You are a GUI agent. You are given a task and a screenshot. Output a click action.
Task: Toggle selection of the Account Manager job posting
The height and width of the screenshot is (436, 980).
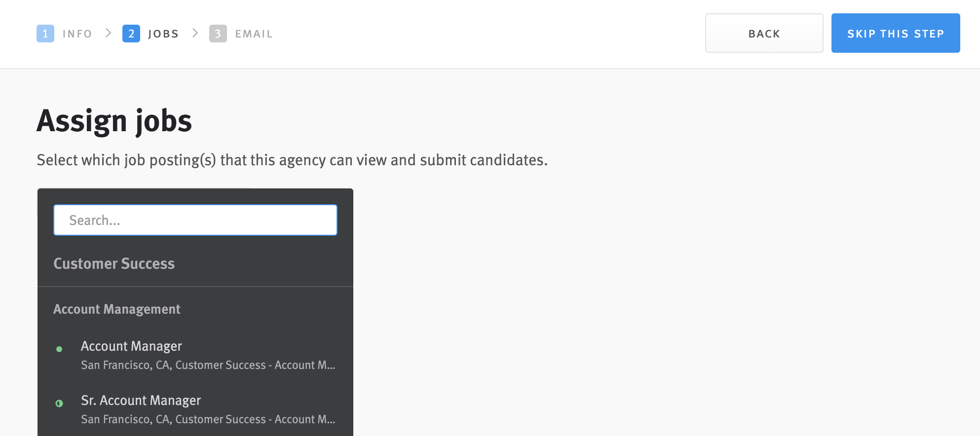tap(132, 346)
